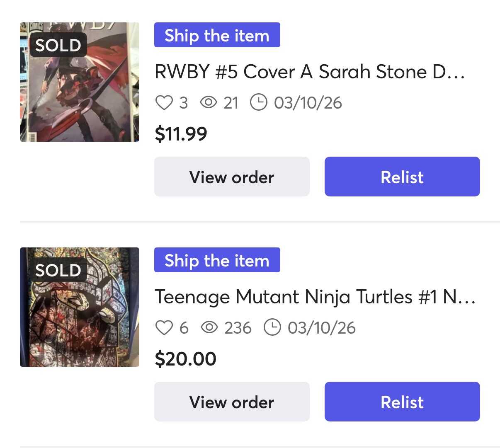
Task: Tap the views eye icon on Ninja Turtles listing
Action: point(209,327)
